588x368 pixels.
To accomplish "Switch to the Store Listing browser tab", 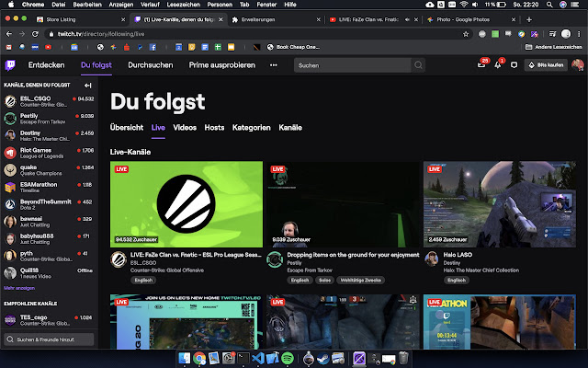I will tap(81, 19).
